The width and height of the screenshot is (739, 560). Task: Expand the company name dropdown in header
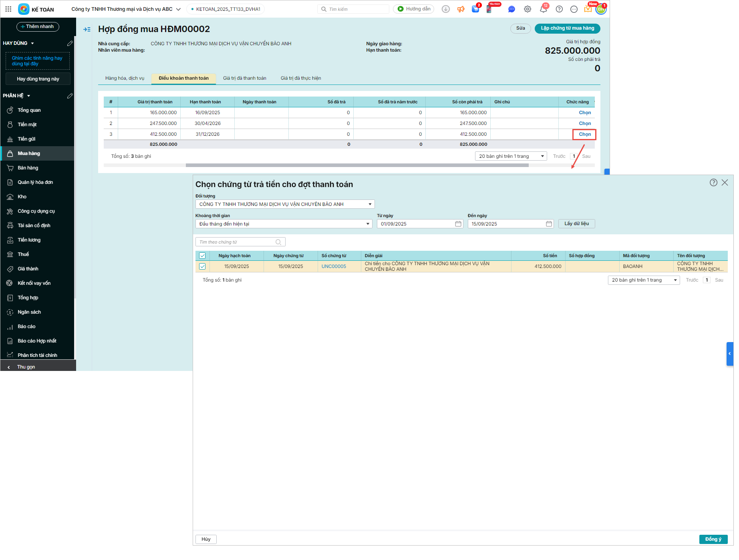click(x=178, y=9)
